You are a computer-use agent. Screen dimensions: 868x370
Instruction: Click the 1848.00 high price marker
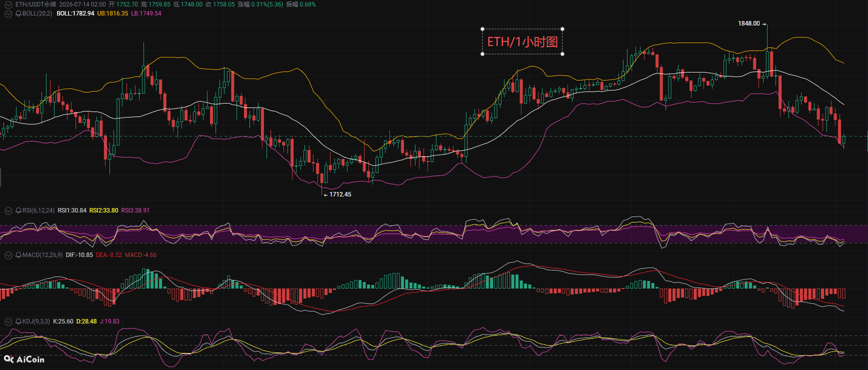pyautogui.click(x=749, y=23)
